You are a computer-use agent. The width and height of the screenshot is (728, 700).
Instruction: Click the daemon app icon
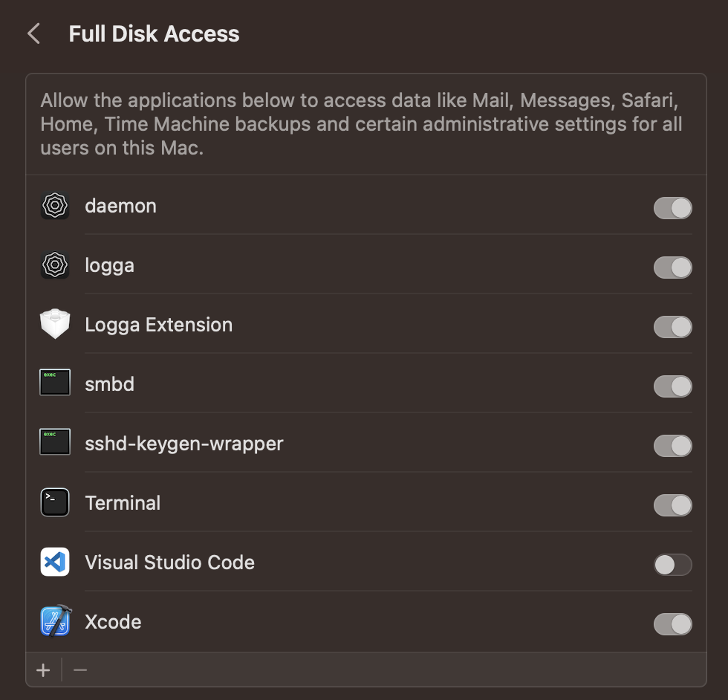54,206
